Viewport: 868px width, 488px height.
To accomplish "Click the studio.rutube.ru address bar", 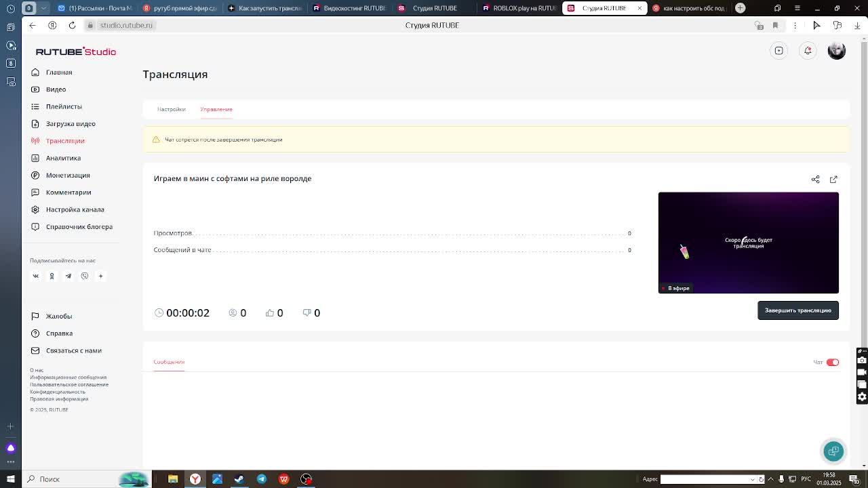I will click(126, 25).
